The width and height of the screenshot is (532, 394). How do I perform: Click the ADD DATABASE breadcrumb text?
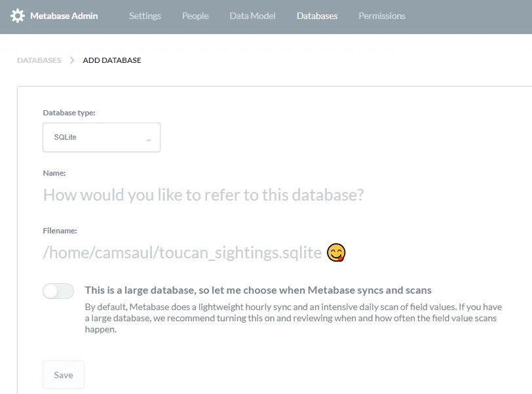(112, 60)
